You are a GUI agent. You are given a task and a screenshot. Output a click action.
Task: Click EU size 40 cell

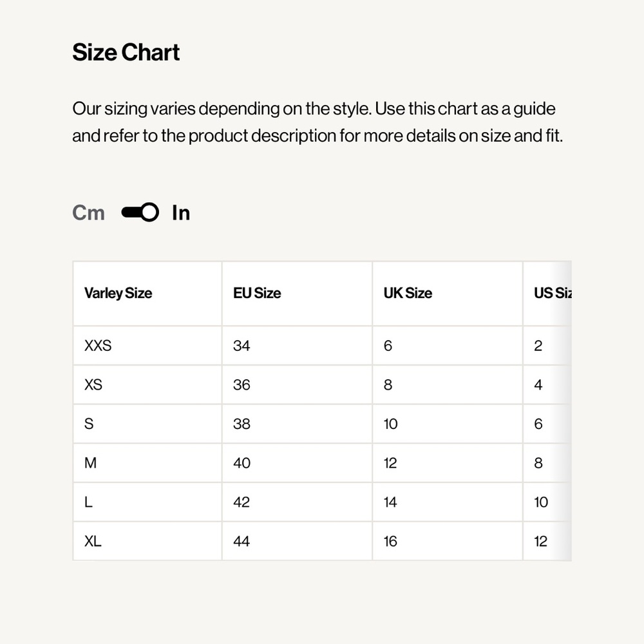(x=298, y=463)
